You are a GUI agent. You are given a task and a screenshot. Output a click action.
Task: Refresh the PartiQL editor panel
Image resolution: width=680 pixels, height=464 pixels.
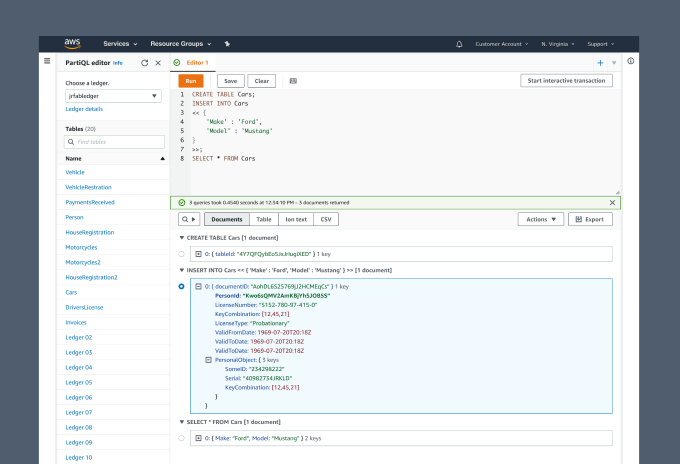(x=144, y=63)
